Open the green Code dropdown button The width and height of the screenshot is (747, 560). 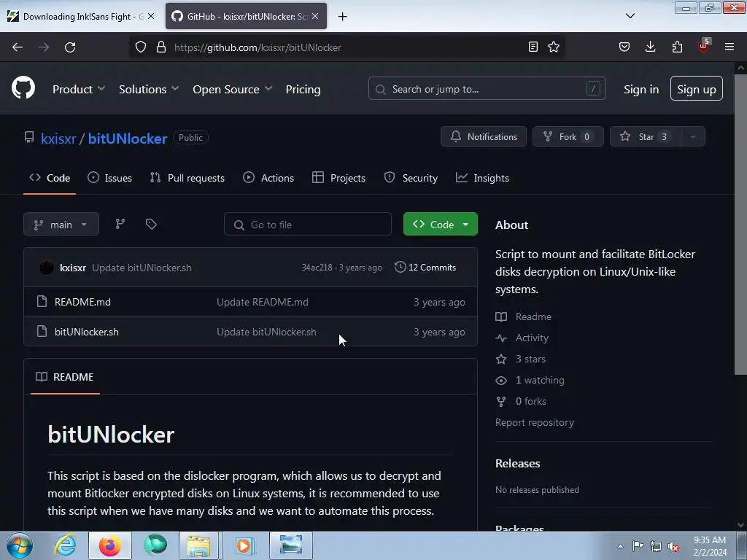tap(440, 225)
